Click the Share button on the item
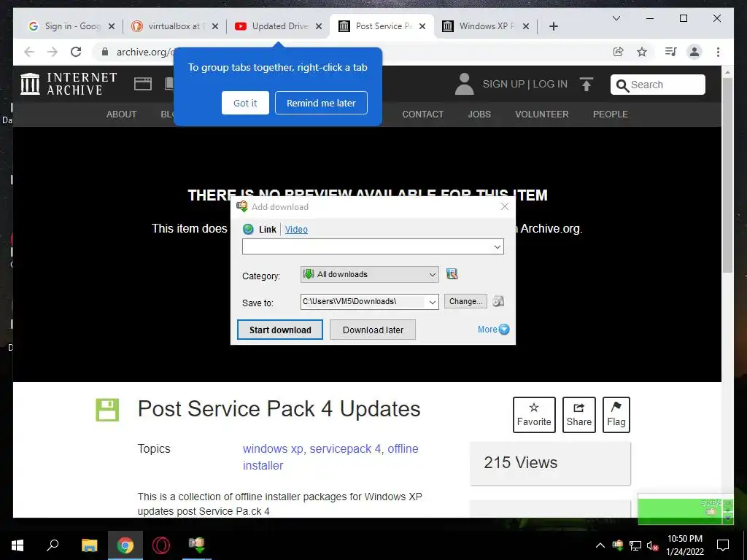Viewport: 747px width, 560px height. 578,415
